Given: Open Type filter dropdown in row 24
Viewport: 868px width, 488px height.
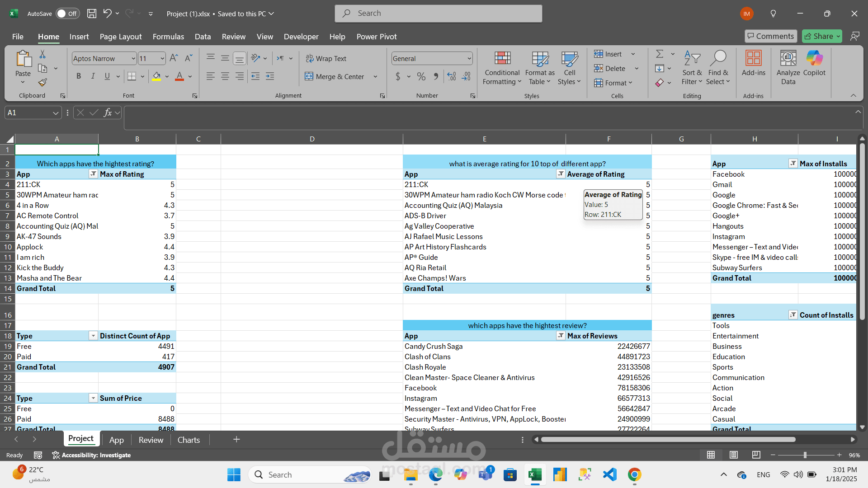Looking at the screenshot, I should click(x=93, y=398).
